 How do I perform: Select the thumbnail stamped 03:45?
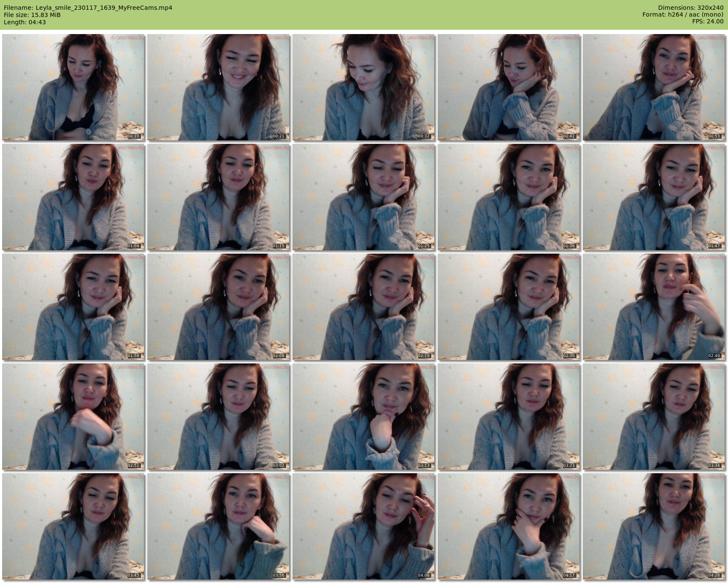pyautogui.click(x=73, y=526)
